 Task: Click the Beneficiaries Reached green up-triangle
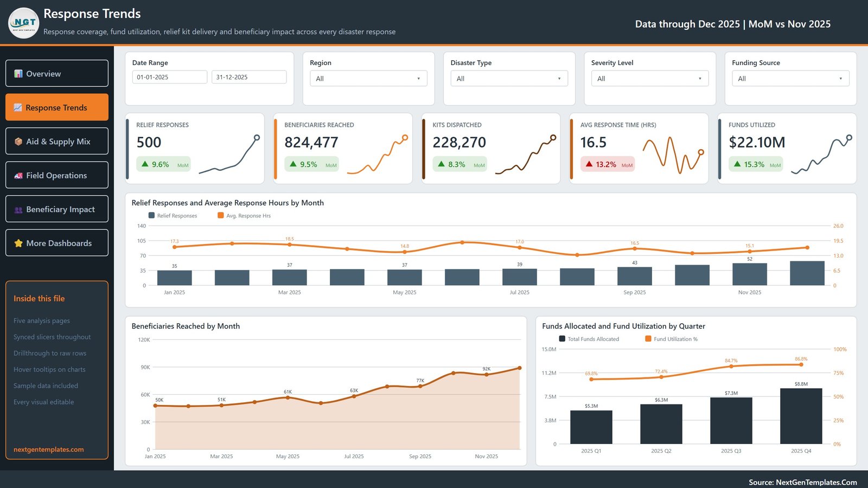tap(293, 164)
